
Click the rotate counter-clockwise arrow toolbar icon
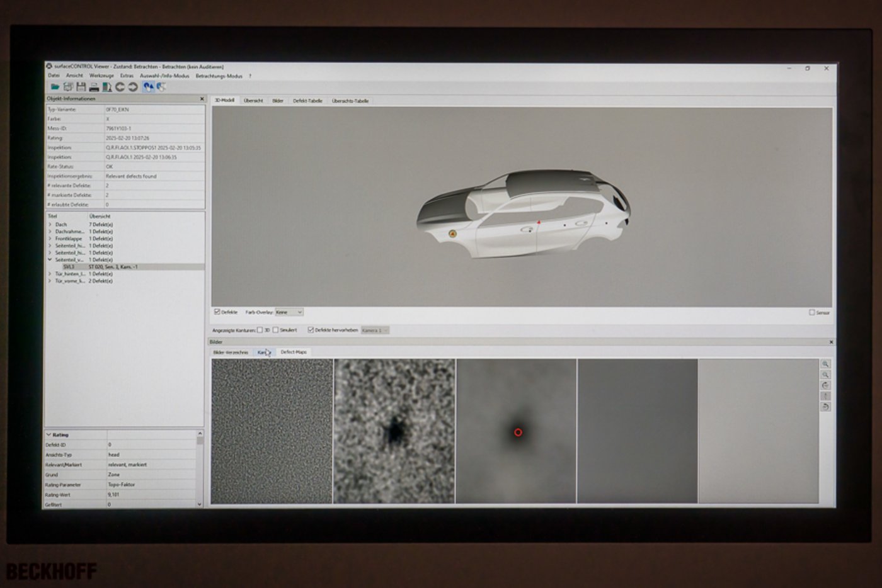tap(120, 87)
